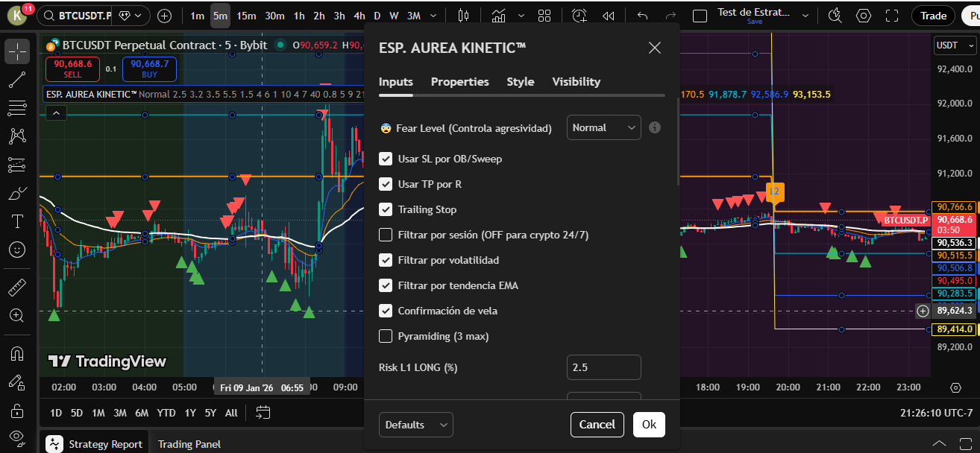Confirm settings with the Ok button
The width and height of the screenshot is (980, 453).
648,424
